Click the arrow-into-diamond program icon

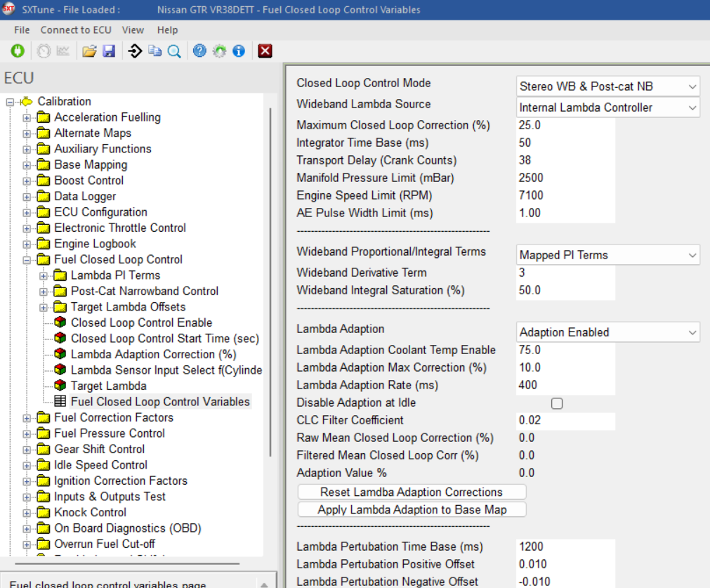[x=134, y=51]
